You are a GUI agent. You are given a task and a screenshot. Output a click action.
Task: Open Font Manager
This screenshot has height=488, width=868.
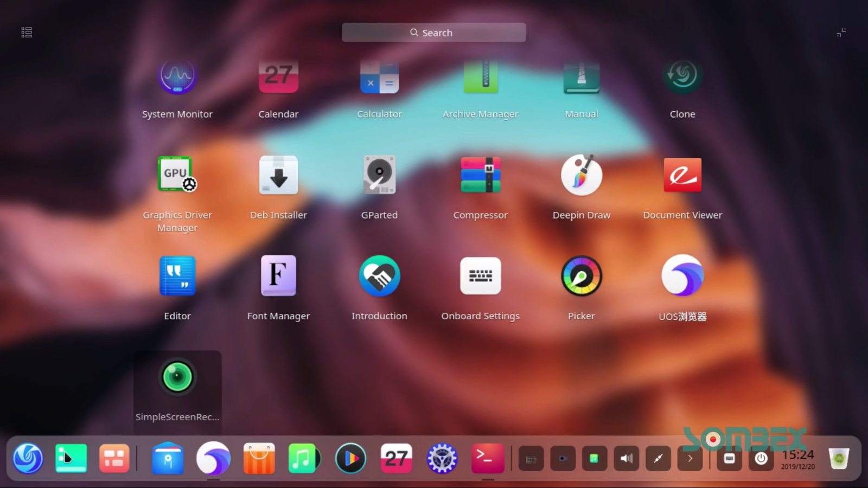[x=278, y=275]
